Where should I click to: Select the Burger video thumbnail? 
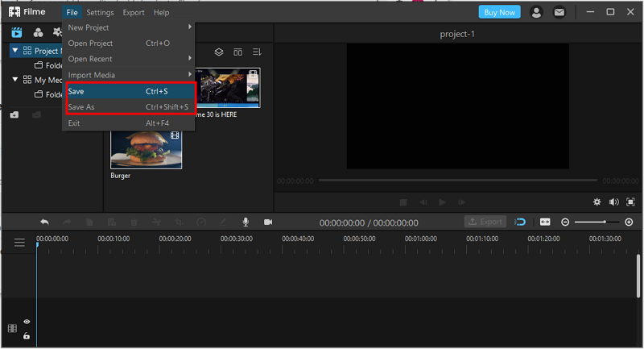pos(147,150)
